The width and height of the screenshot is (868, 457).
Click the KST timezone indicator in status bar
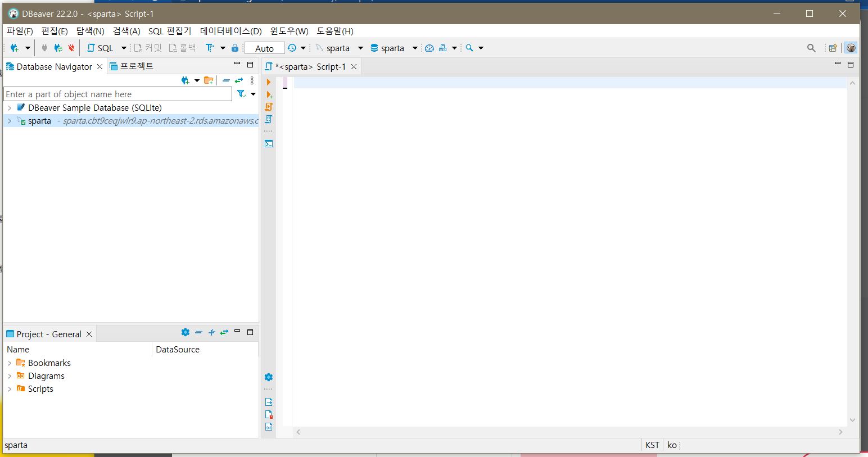point(652,445)
